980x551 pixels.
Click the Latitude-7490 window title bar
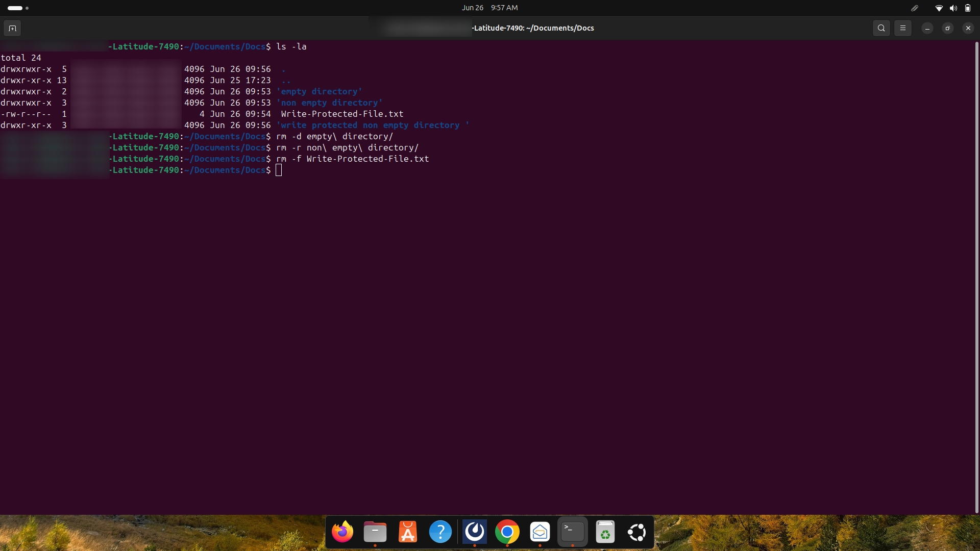(533, 28)
